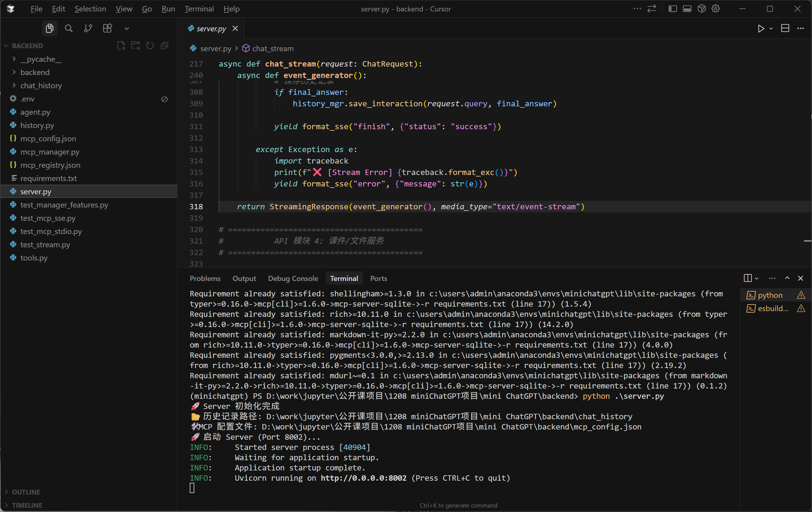
Task: Open the Explorer view icon
Action: click(50, 28)
